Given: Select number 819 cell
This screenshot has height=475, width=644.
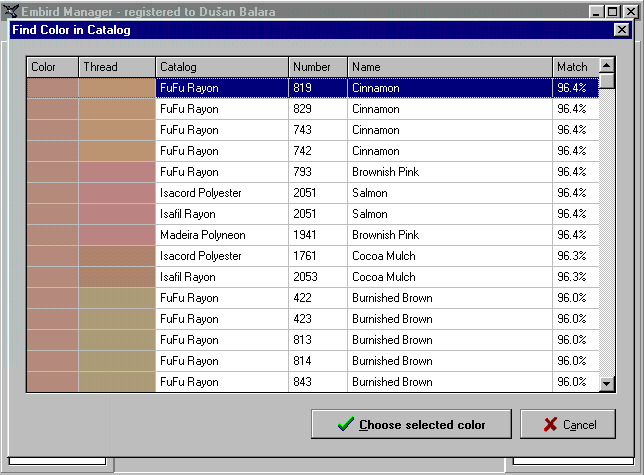Looking at the screenshot, I should coord(318,88).
